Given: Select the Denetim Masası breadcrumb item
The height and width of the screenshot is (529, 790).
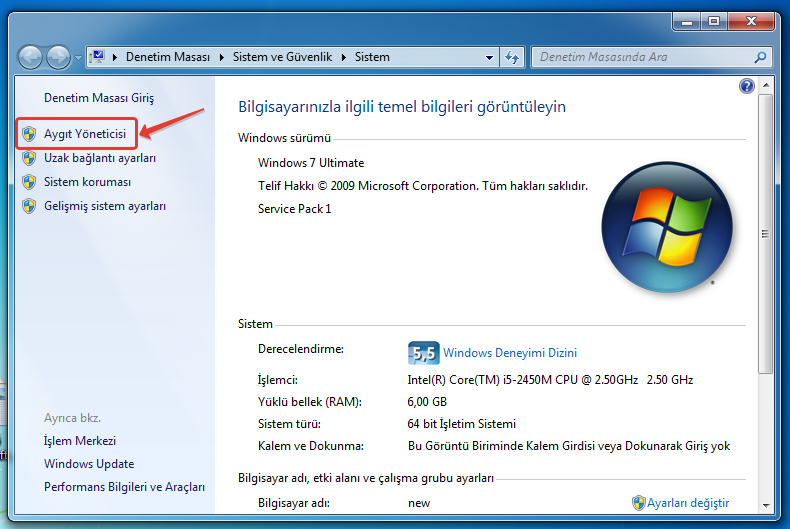Looking at the screenshot, I should point(166,58).
